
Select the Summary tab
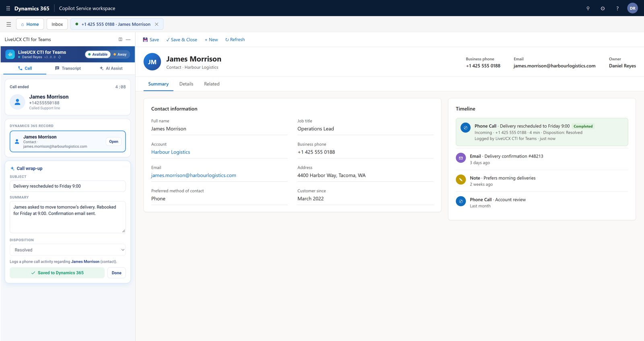click(158, 84)
